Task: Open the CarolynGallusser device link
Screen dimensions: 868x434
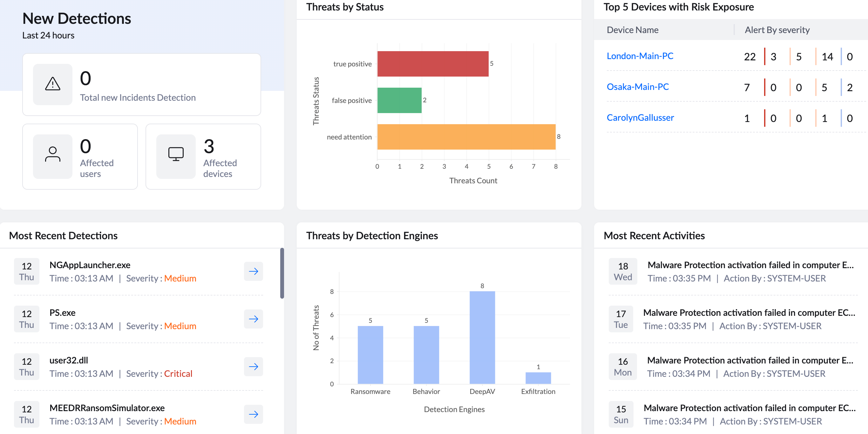Action: [640, 118]
